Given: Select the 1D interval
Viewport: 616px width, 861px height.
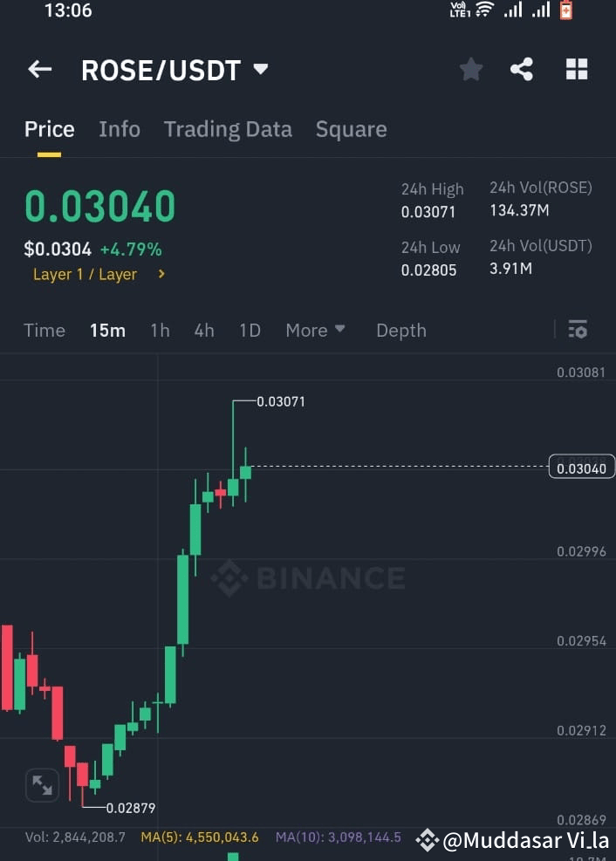Looking at the screenshot, I should pos(250,330).
